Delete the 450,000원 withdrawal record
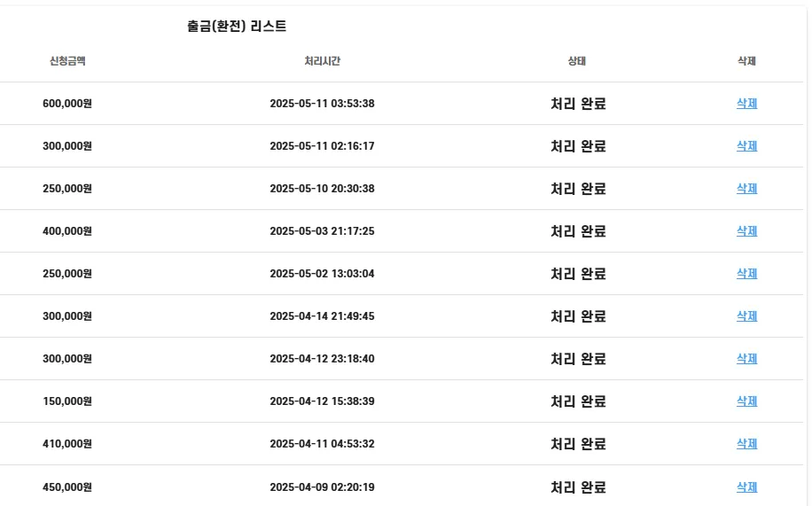This screenshot has height=506, width=812. (x=746, y=487)
